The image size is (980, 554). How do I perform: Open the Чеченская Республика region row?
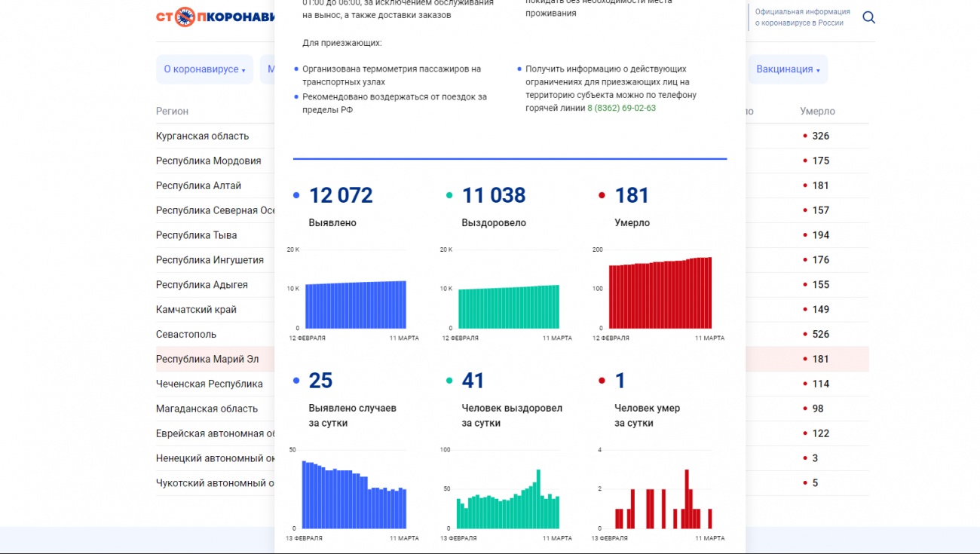click(209, 384)
